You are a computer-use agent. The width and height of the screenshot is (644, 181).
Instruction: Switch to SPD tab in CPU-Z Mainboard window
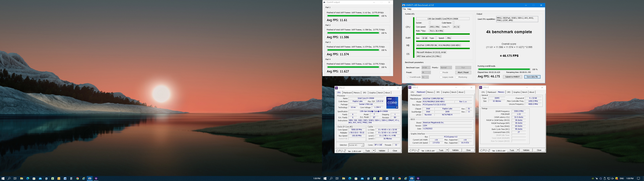click(438, 92)
